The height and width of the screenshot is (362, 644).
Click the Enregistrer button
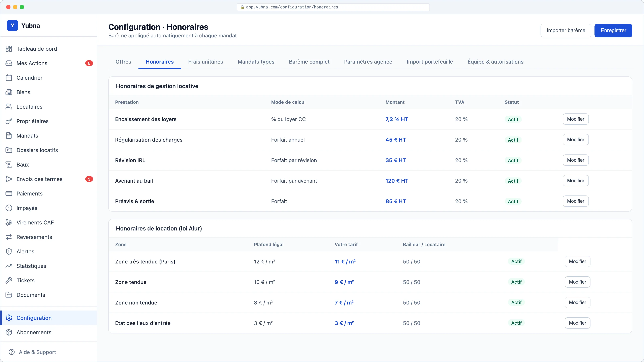click(x=613, y=31)
